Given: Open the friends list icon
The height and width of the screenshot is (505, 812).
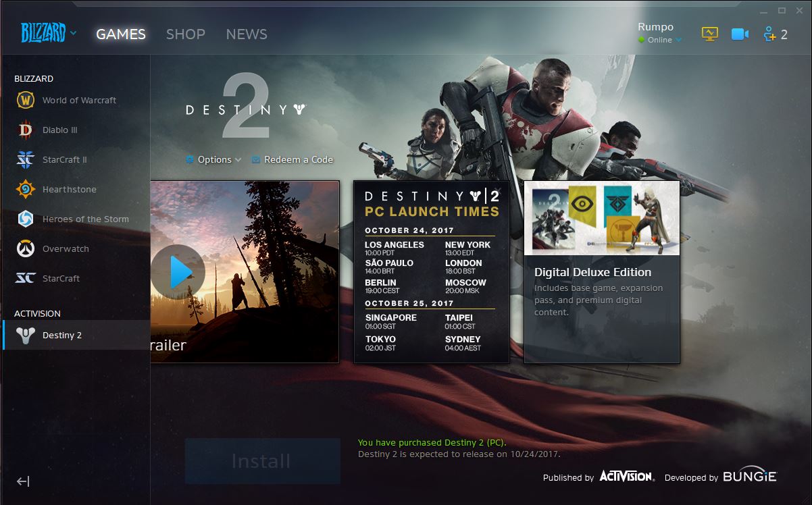Looking at the screenshot, I should [775, 34].
